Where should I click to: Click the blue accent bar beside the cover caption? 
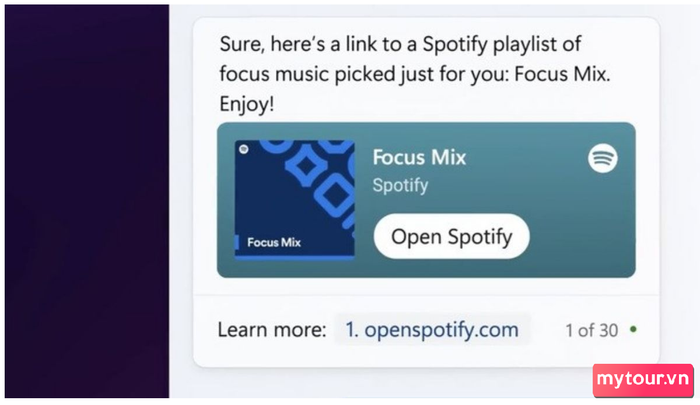click(x=237, y=242)
